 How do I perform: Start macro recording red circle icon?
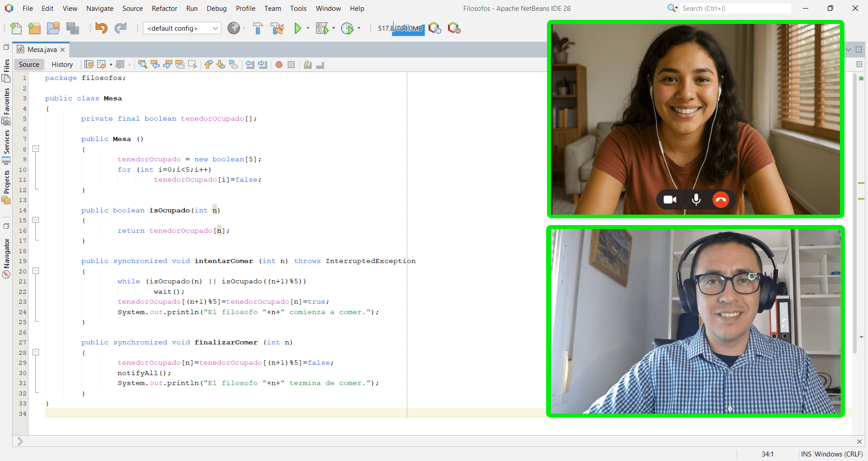coord(279,65)
